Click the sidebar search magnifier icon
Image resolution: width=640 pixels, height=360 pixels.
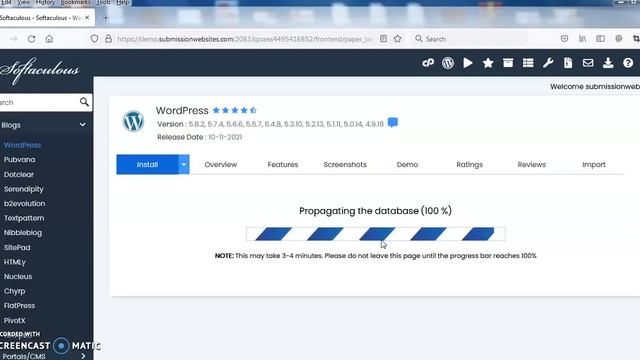[84, 102]
